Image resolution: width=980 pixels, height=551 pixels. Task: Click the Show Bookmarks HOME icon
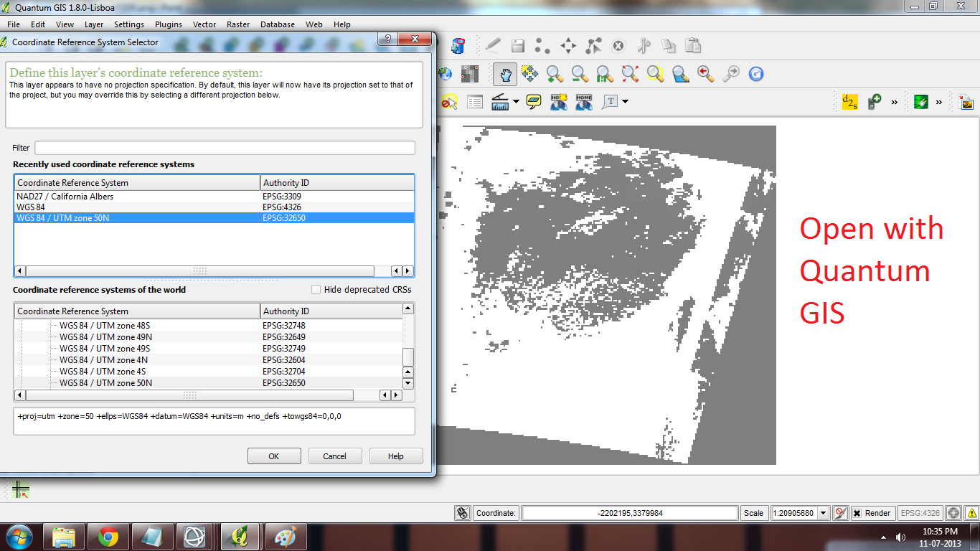[584, 102]
